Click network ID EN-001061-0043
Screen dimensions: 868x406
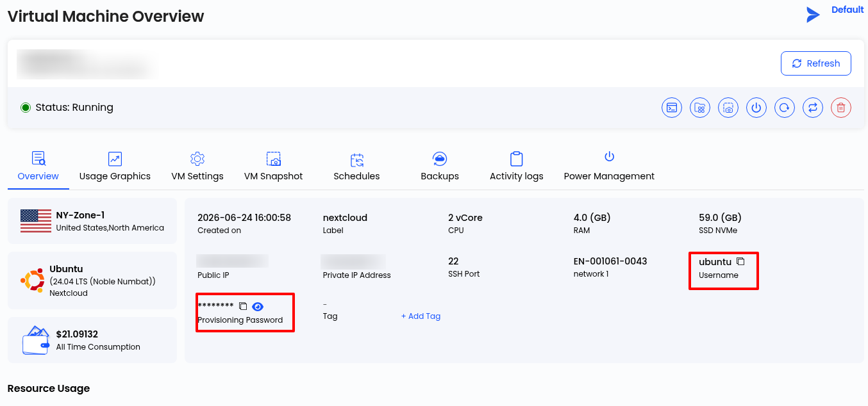610,261
